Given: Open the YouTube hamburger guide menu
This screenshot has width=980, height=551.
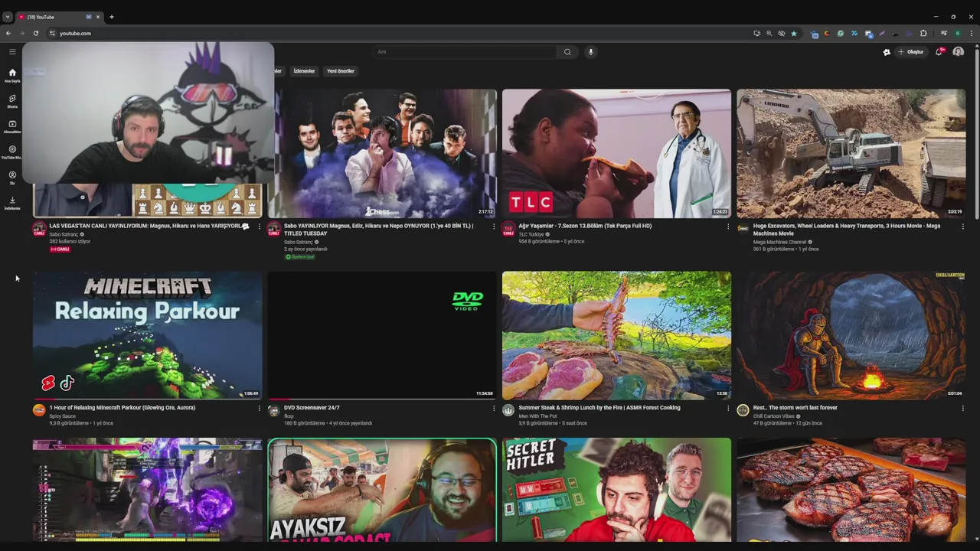Looking at the screenshot, I should pos(12,52).
